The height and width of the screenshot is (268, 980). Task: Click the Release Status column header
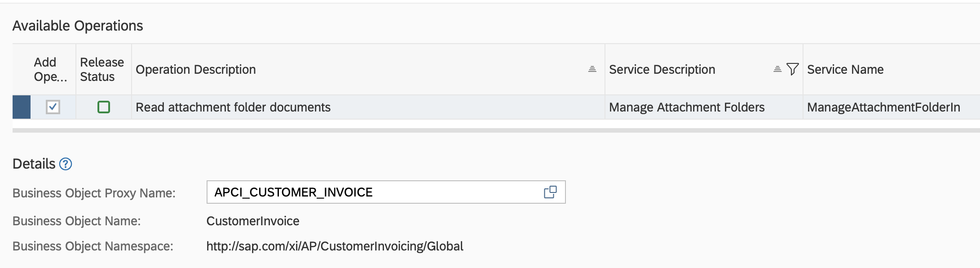102,69
